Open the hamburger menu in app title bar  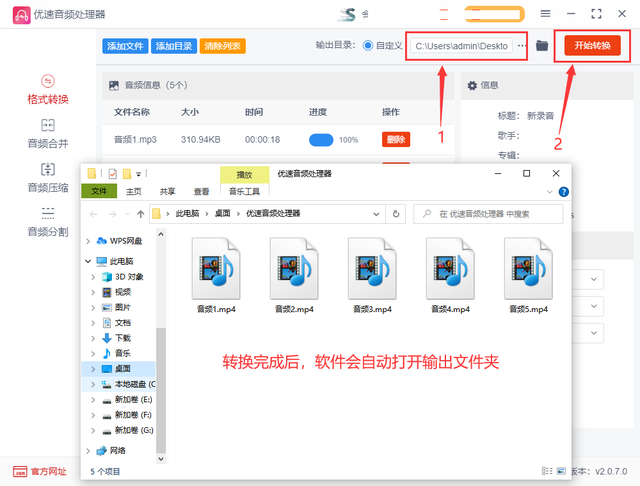[x=545, y=14]
